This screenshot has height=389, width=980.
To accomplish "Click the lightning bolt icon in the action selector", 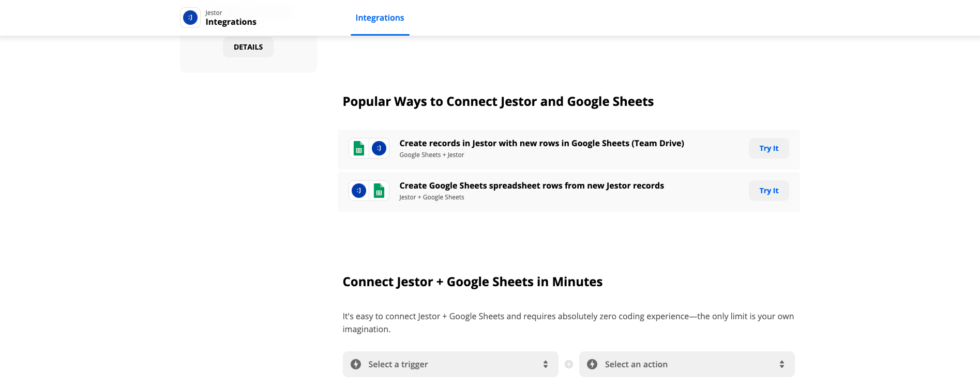I will pos(592,364).
